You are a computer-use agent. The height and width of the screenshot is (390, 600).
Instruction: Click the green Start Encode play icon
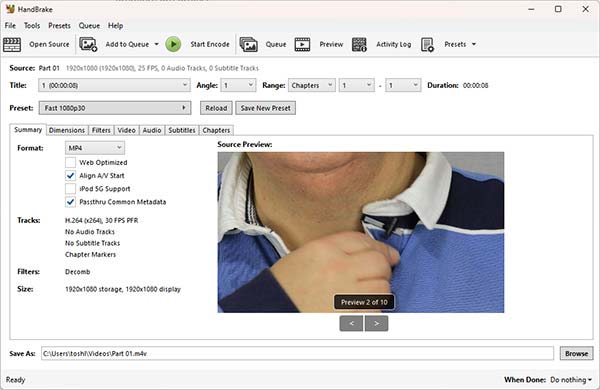173,44
